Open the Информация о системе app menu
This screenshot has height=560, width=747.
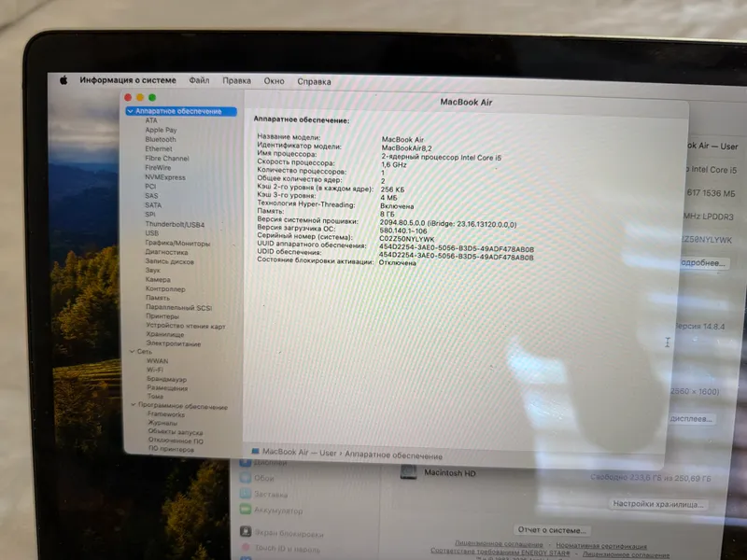coord(128,80)
